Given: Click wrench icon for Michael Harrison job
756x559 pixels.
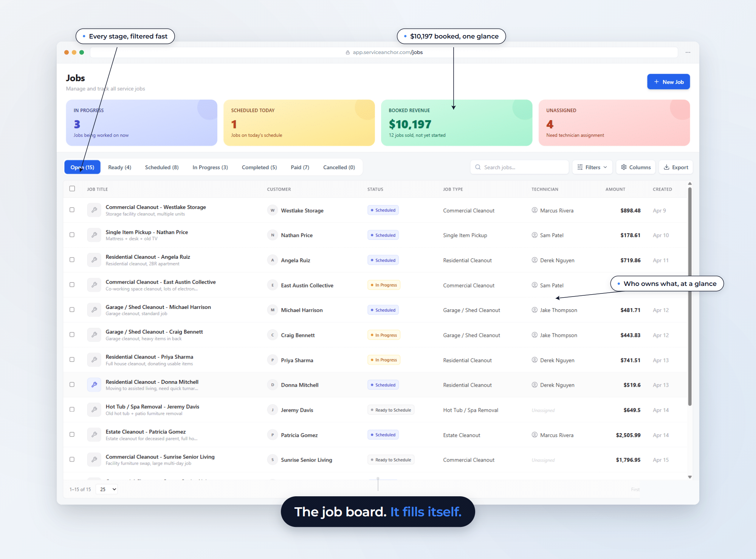Looking at the screenshot, I should [94, 310].
